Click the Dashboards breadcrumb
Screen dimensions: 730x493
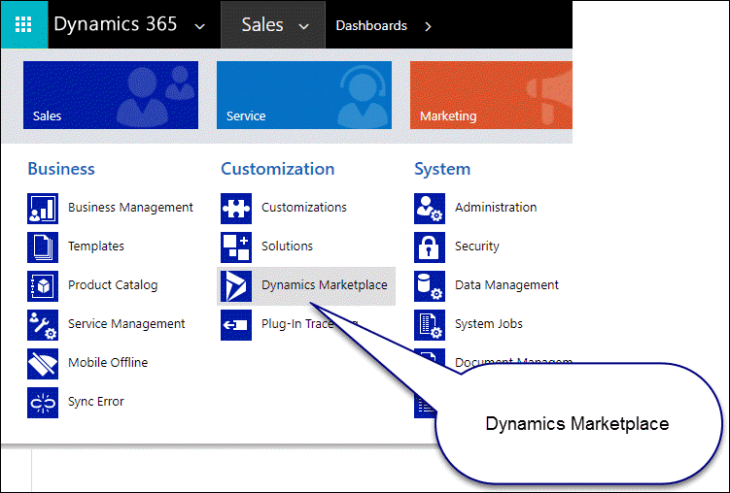pos(372,25)
